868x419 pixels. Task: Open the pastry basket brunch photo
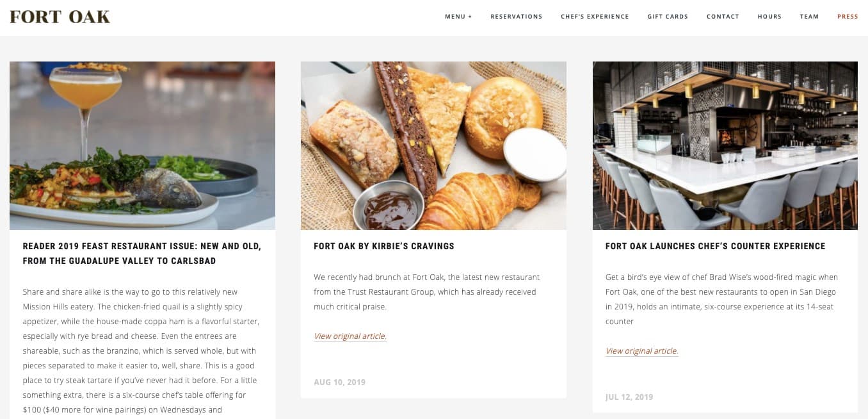coord(433,145)
